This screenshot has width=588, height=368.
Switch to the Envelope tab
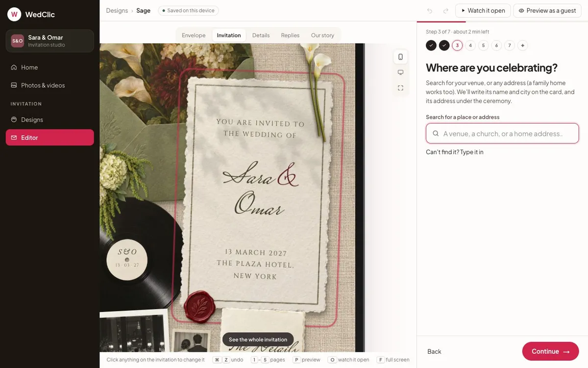pyautogui.click(x=194, y=35)
